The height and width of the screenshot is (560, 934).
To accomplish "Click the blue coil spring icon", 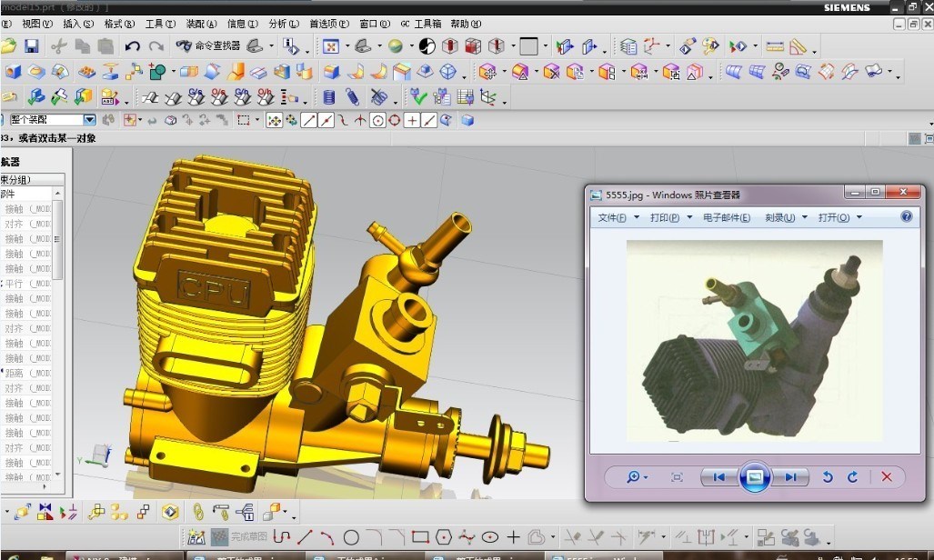I will pos(353,96).
